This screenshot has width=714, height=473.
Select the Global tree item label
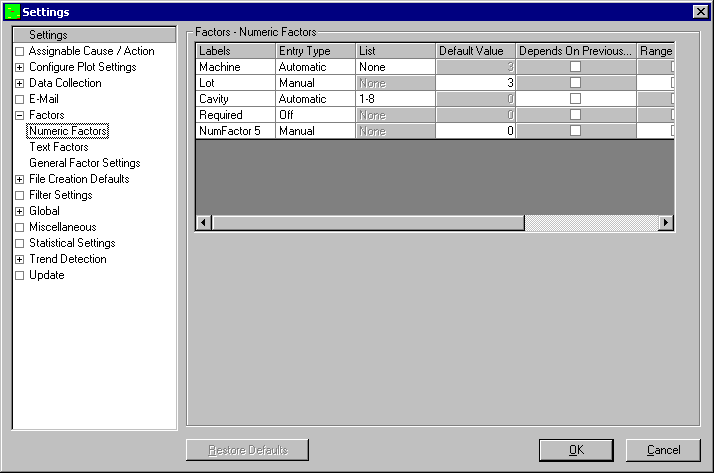click(x=44, y=211)
